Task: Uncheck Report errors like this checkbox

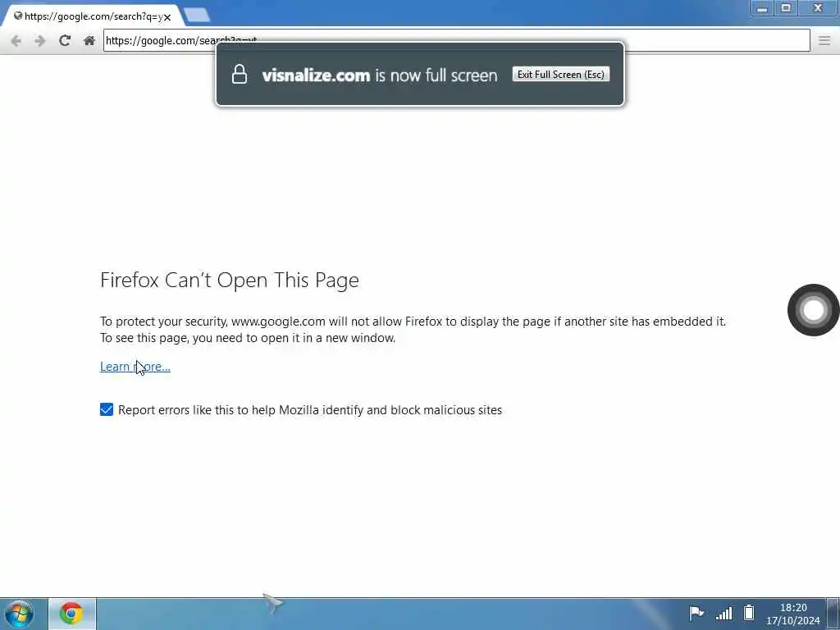Action: 107,410
